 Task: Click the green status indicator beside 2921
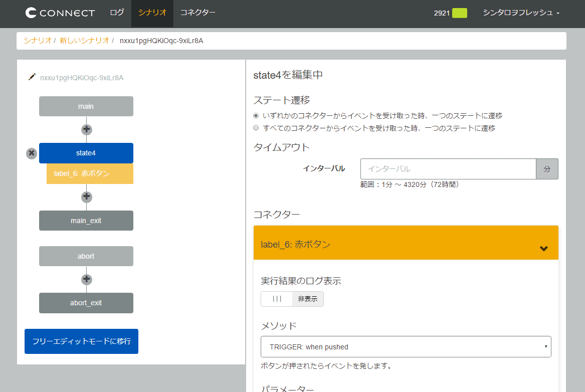coord(459,13)
